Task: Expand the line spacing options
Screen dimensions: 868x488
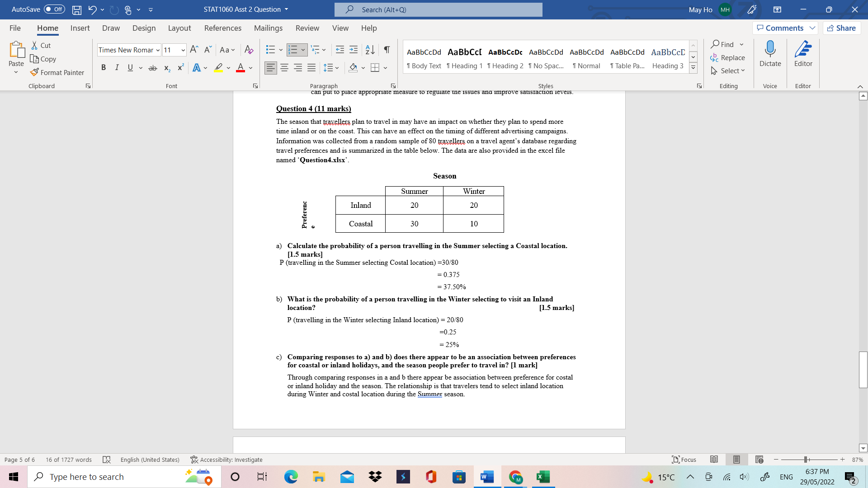Action: coord(336,68)
